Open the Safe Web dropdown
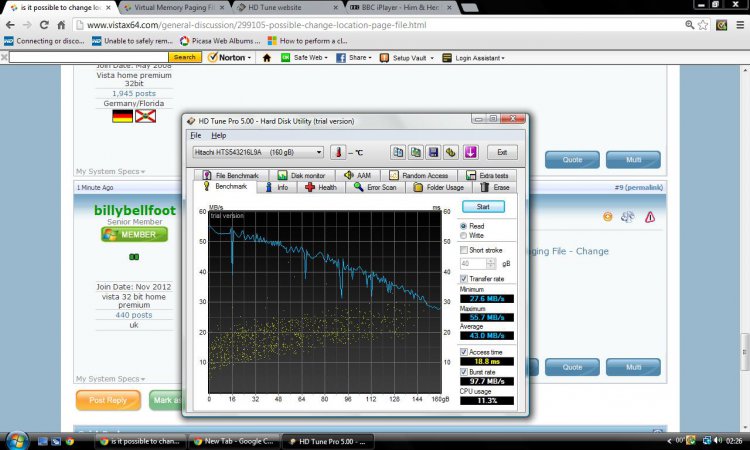The image size is (750, 450). coord(305,57)
